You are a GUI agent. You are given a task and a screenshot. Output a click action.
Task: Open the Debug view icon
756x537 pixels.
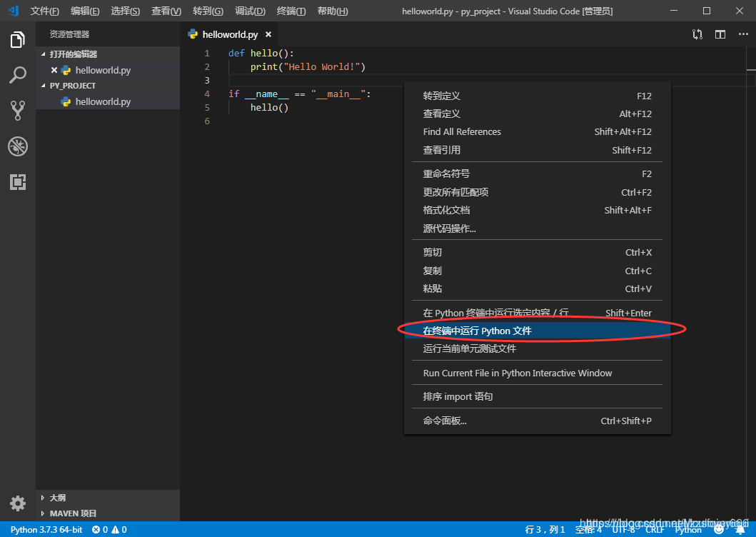[x=18, y=146]
